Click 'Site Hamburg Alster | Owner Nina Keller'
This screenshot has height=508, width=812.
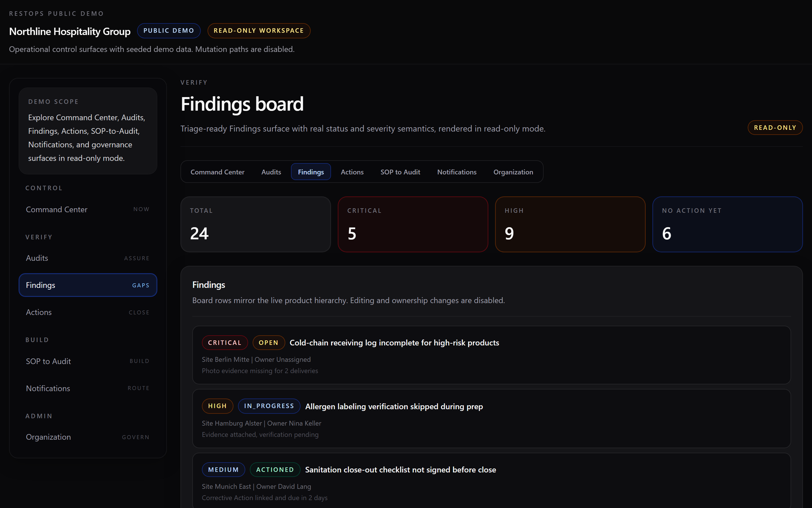coord(262,423)
